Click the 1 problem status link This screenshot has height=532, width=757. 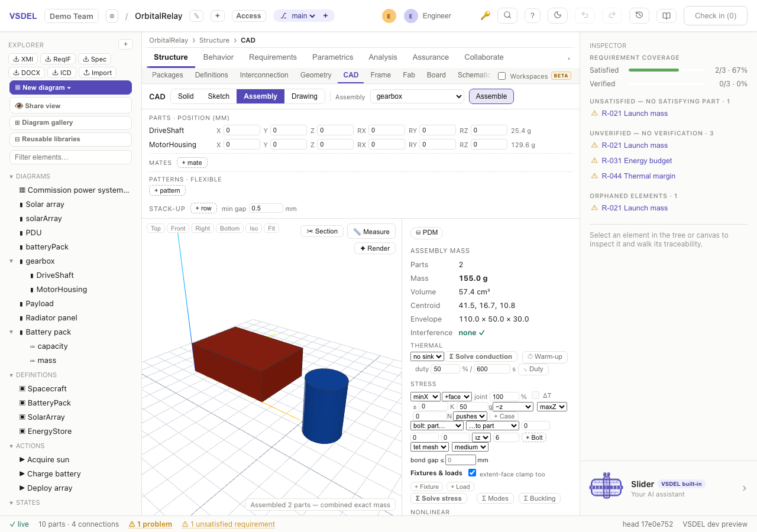(150, 524)
